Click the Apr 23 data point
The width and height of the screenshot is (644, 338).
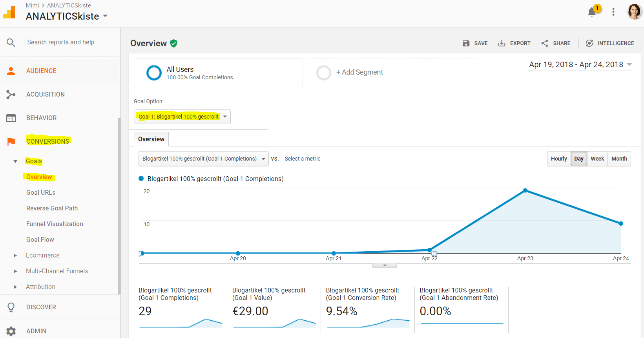(525, 191)
